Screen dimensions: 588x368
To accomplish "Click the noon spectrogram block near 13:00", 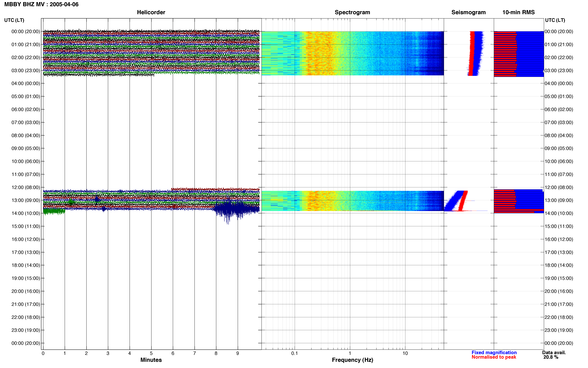I will tap(353, 201).
